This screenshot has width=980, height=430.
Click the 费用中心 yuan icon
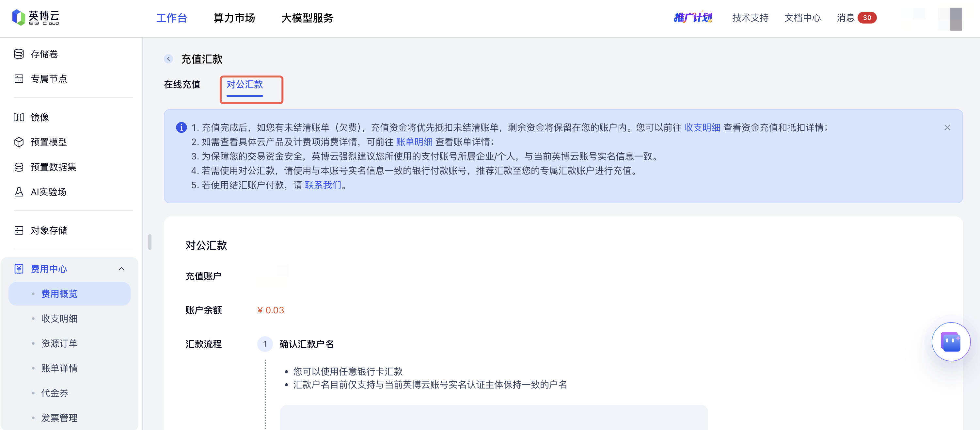click(x=19, y=269)
